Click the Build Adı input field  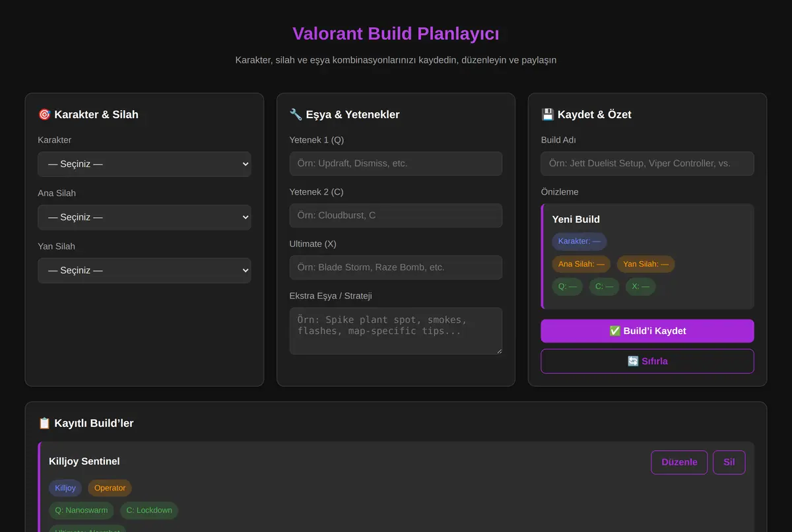(x=647, y=163)
